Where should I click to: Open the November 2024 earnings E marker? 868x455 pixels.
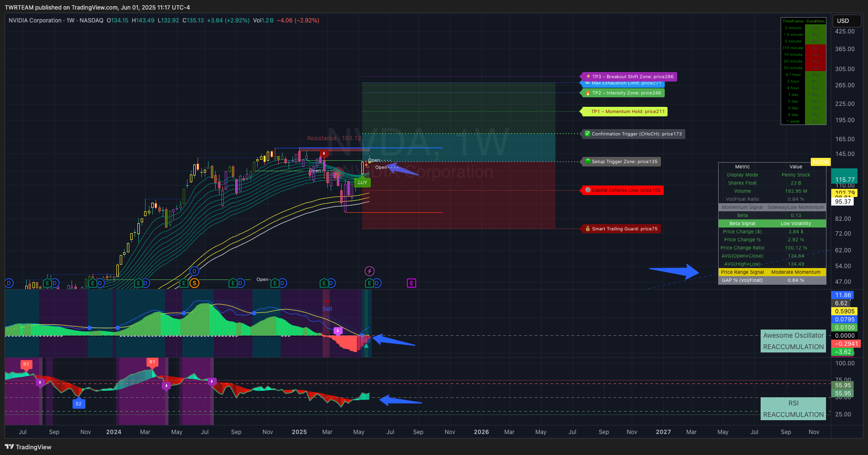coord(275,283)
